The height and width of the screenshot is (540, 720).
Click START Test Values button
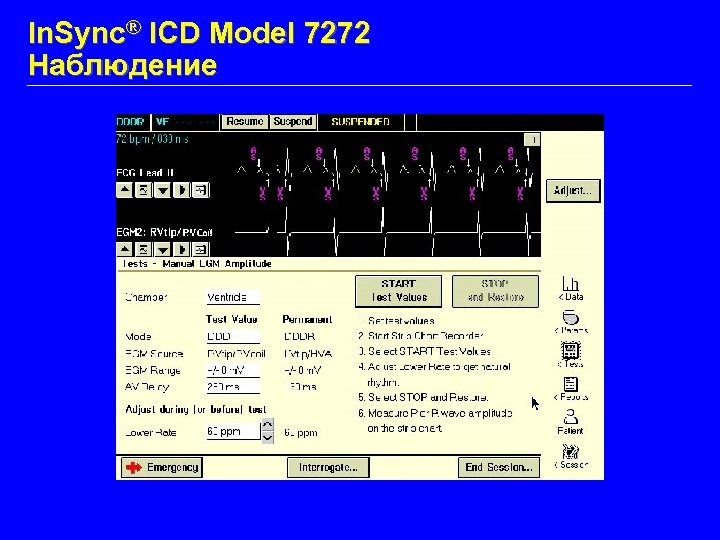(399, 291)
